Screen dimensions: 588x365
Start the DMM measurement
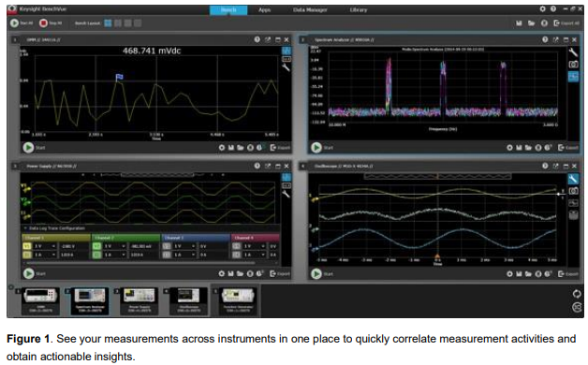pos(28,147)
